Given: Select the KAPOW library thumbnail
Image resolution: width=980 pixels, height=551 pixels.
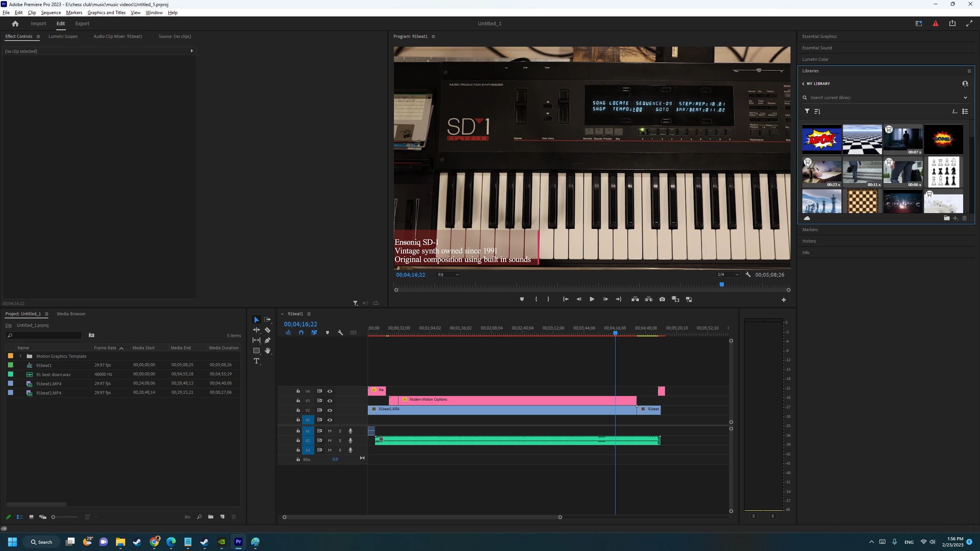Looking at the screenshot, I should (x=822, y=139).
